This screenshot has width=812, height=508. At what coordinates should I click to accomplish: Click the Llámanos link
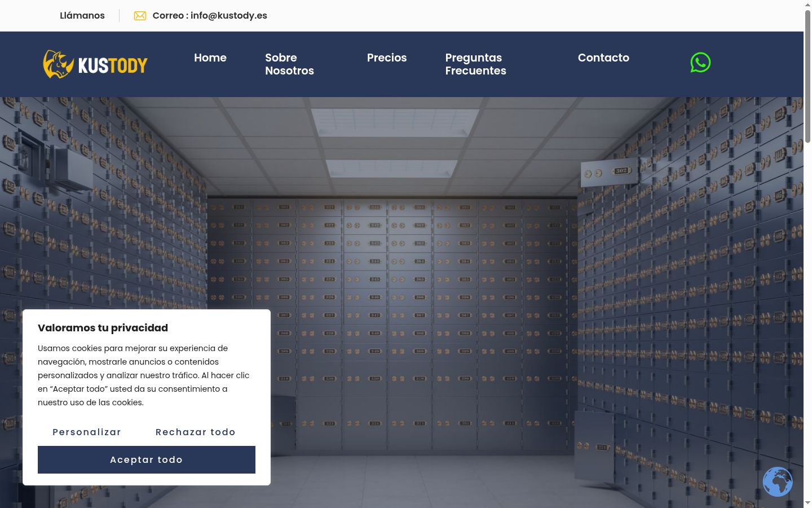point(82,16)
